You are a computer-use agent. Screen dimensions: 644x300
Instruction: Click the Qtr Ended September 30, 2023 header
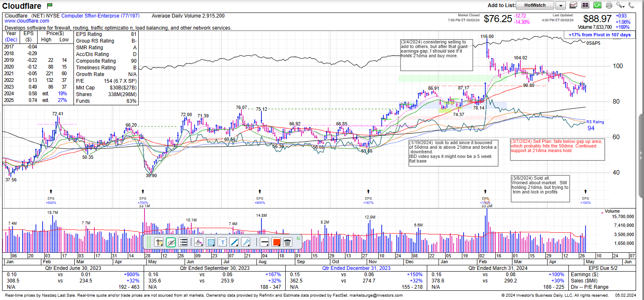215,268
